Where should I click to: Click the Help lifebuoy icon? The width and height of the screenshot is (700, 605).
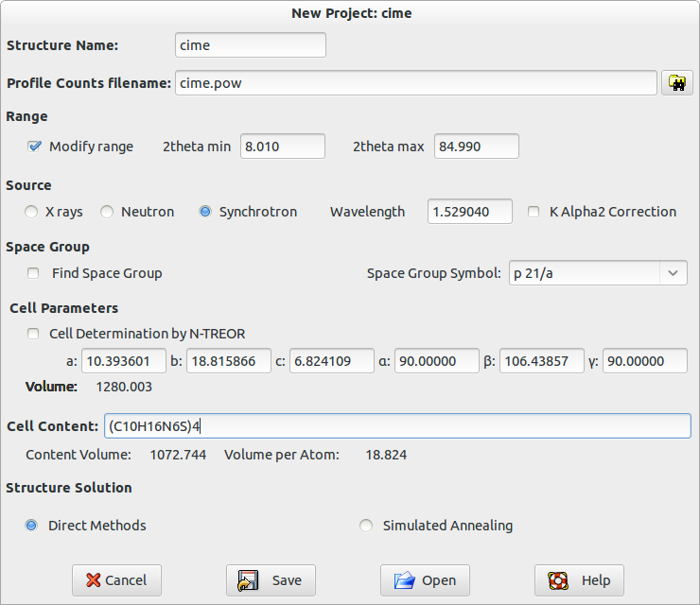coord(558,580)
